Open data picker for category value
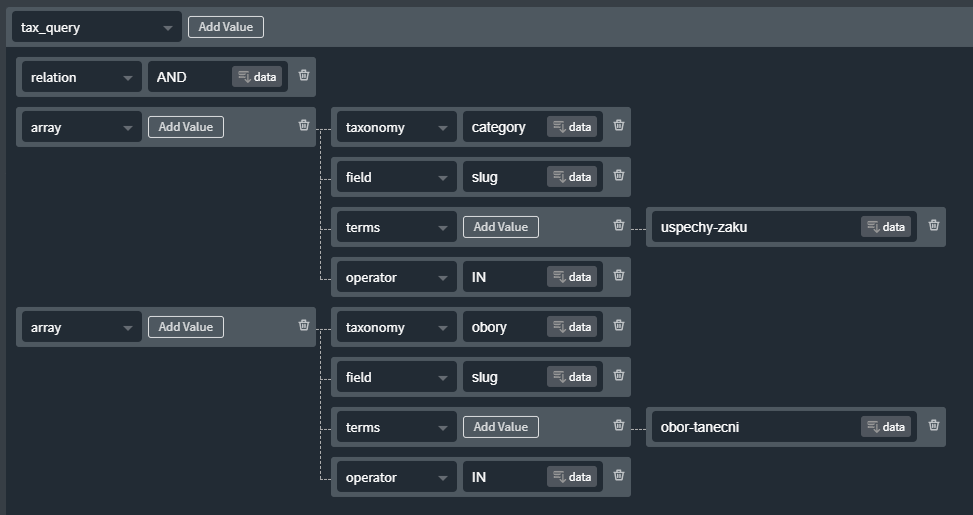973x515 pixels. pos(572,127)
